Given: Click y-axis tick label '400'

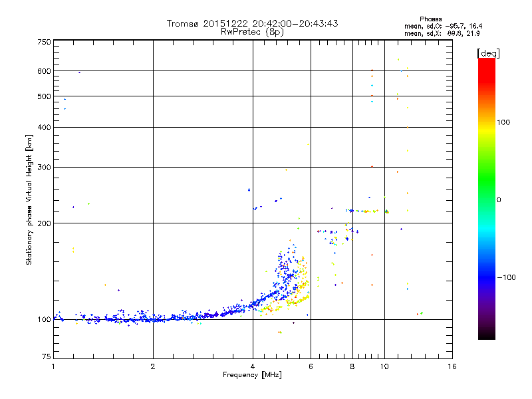Looking at the screenshot, I should (44, 127).
